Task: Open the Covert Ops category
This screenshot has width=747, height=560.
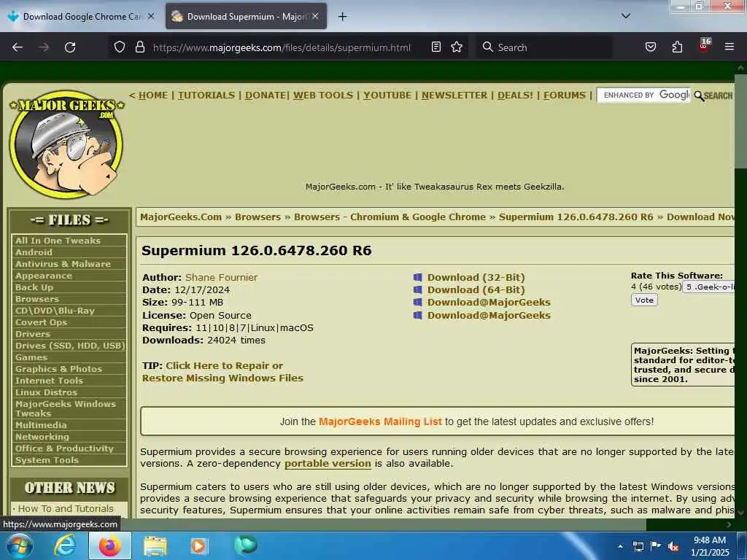Action: coord(41,322)
